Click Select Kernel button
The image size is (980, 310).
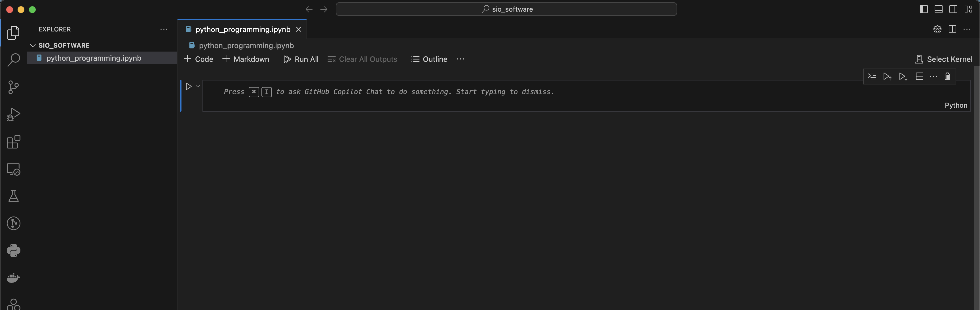pyautogui.click(x=944, y=59)
